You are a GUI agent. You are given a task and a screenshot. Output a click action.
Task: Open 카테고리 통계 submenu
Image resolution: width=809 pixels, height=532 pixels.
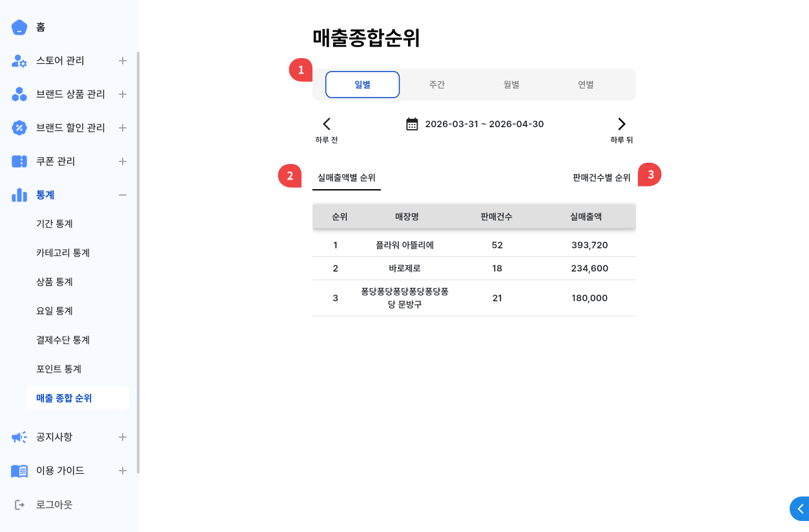[63, 253]
